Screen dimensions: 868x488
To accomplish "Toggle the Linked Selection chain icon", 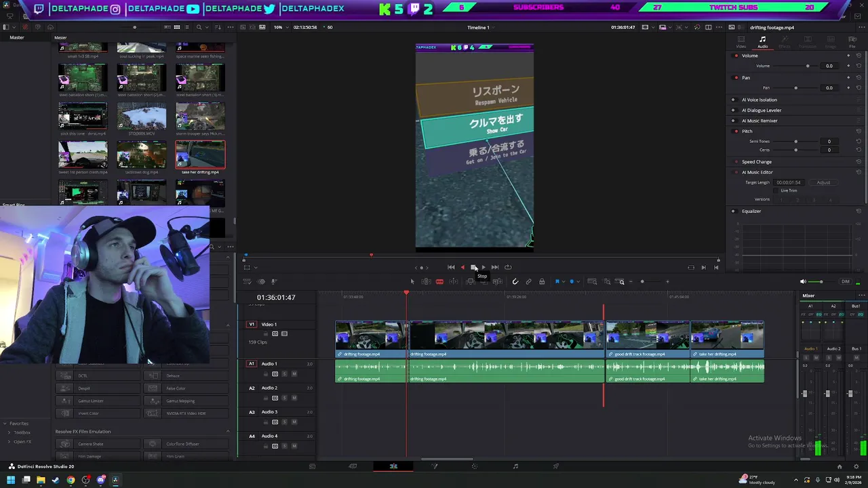I will point(528,282).
